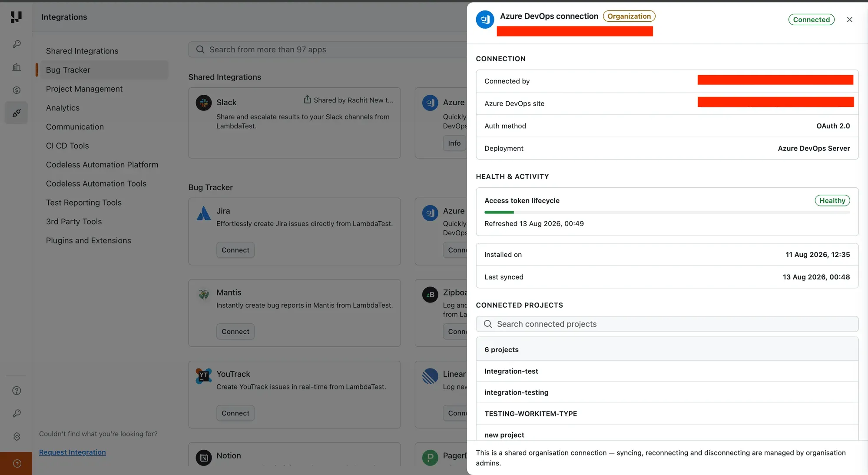868x475 pixels.
Task: Click the Last synced value 13 Aug 2026, 00:48
Action: (x=816, y=277)
